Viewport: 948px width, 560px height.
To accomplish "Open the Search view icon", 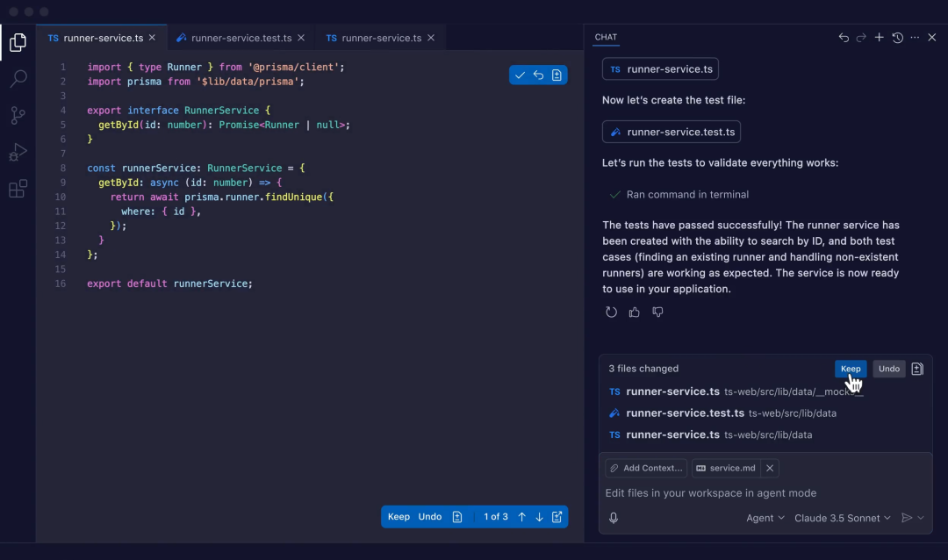I will (x=18, y=79).
